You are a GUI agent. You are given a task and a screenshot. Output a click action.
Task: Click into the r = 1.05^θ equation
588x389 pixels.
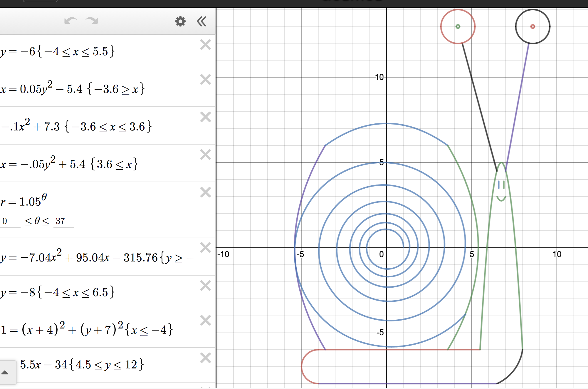tap(24, 201)
